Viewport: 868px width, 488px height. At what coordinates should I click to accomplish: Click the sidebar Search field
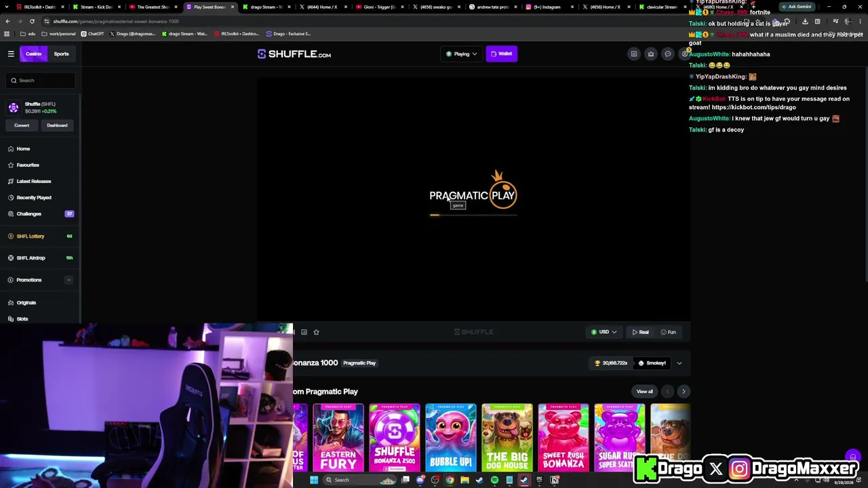(x=41, y=81)
